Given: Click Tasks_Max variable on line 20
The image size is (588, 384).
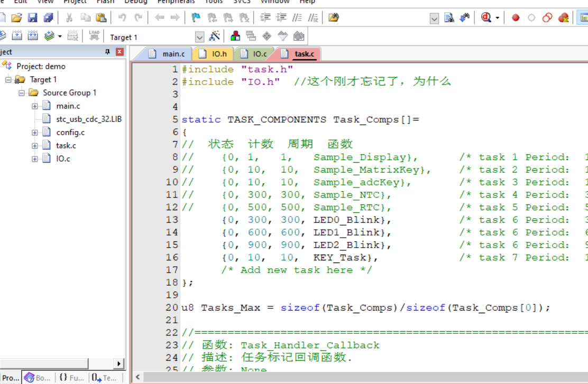Looking at the screenshot, I should [x=231, y=307].
